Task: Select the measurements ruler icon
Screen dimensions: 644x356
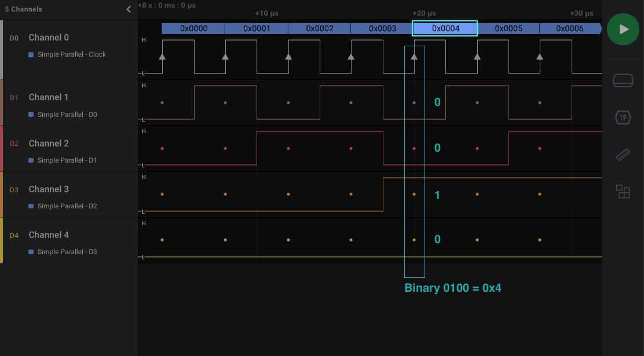Action: tap(623, 155)
